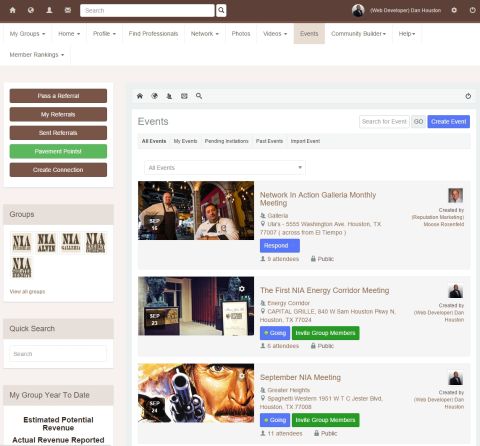Expand the My Groups menu
The width and height of the screenshot is (480, 446).
[x=27, y=34]
